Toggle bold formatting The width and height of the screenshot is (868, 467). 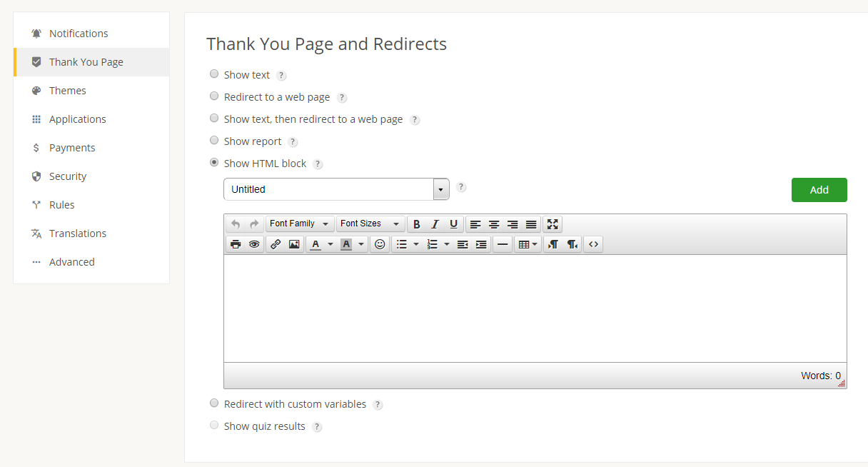tap(417, 224)
